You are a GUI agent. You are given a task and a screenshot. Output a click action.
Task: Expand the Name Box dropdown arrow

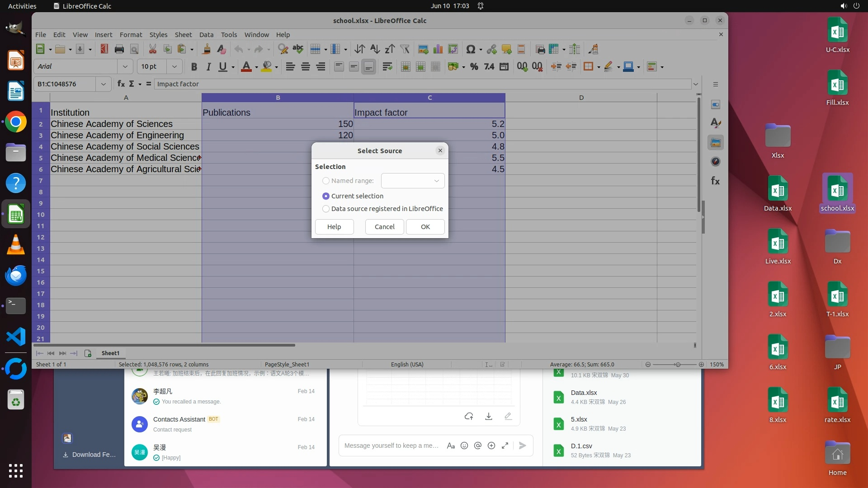coord(104,84)
